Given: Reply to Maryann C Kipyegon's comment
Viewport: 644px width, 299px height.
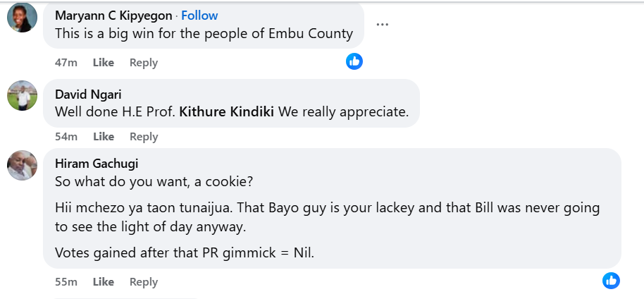Looking at the screenshot, I should 144,63.
